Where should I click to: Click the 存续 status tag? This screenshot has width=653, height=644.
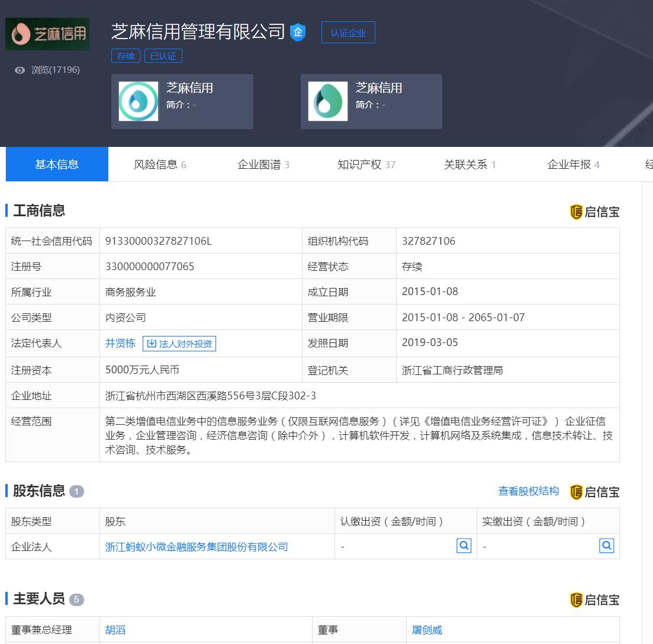pos(126,56)
